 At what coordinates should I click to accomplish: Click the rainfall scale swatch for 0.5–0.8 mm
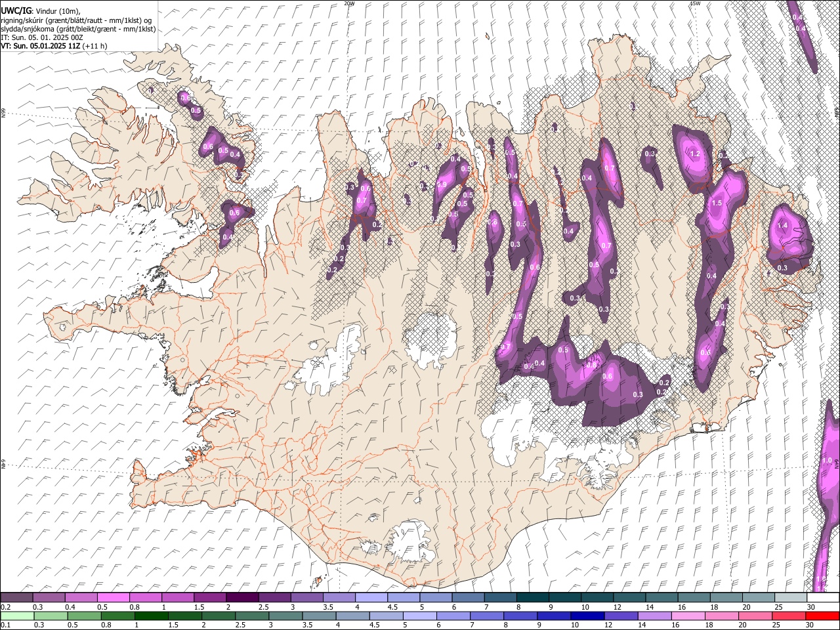point(84,616)
